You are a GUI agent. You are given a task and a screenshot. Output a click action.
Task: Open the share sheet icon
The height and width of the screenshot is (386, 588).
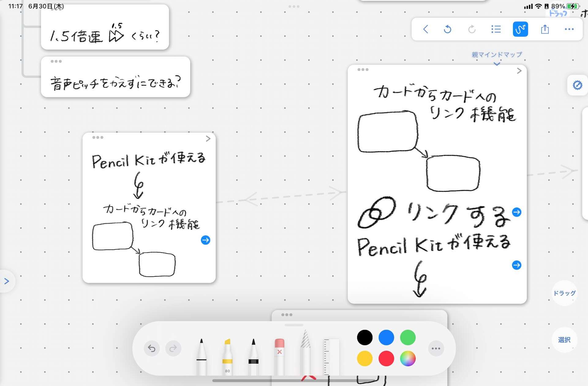(545, 29)
